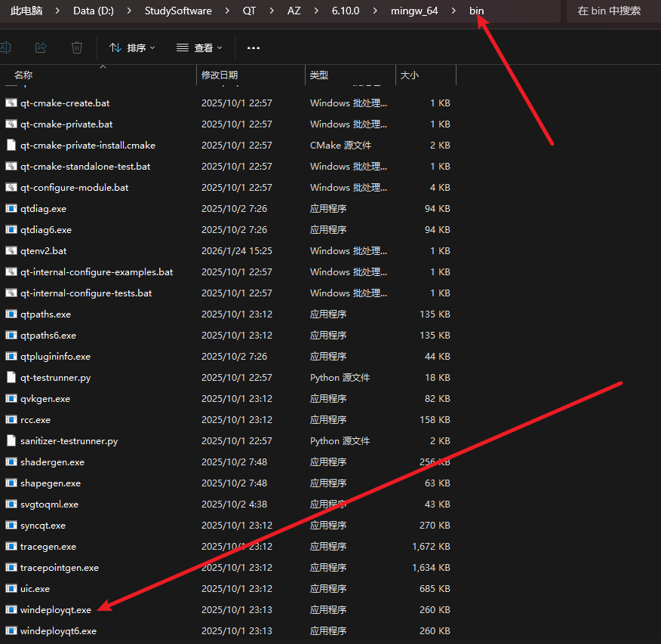This screenshot has height=644, width=661.
Task: Expand chevron after 6.10.0 in breadcrumb
Action: (375, 11)
